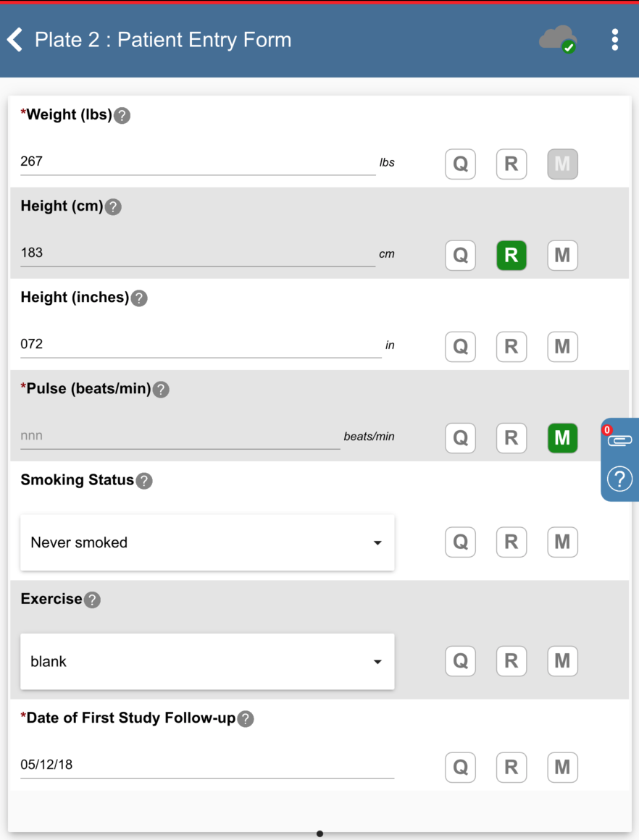Click the follow-up date field showing 05/12/18
The height and width of the screenshot is (840, 639).
pyautogui.click(x=207, y=765)
